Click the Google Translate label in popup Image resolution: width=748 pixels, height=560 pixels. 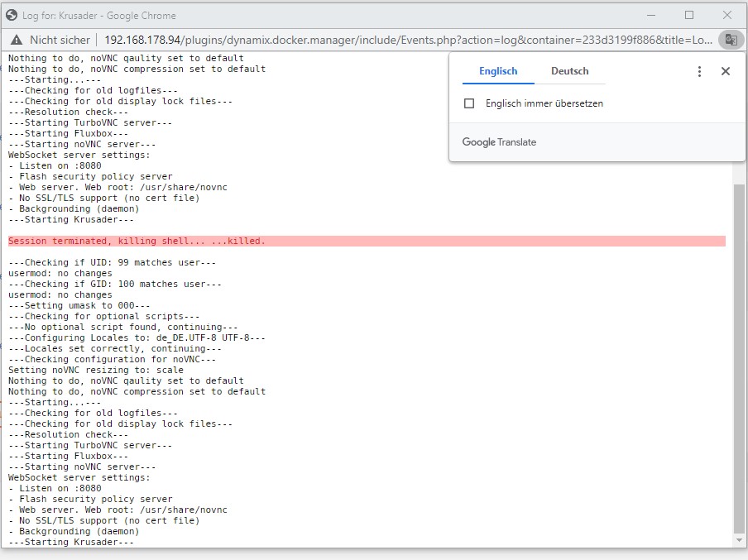pos(499,142)
